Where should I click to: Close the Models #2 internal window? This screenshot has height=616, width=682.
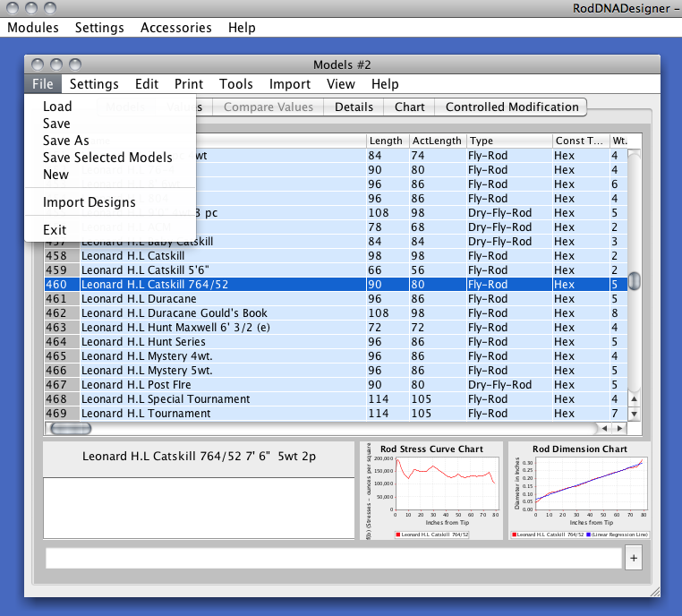38,64
